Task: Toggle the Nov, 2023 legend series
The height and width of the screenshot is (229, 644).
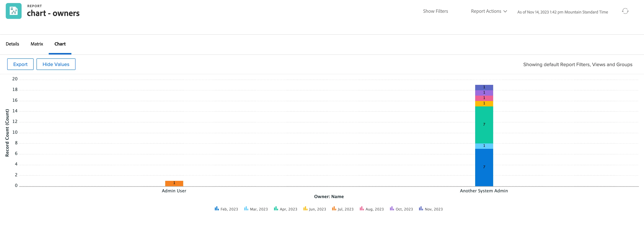Action: pos(431,209)
